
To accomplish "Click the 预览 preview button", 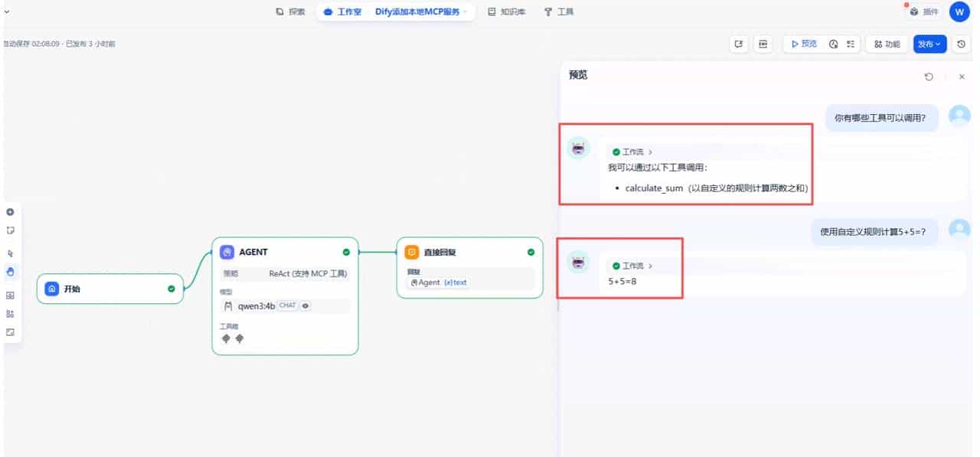I will (802, 44).
